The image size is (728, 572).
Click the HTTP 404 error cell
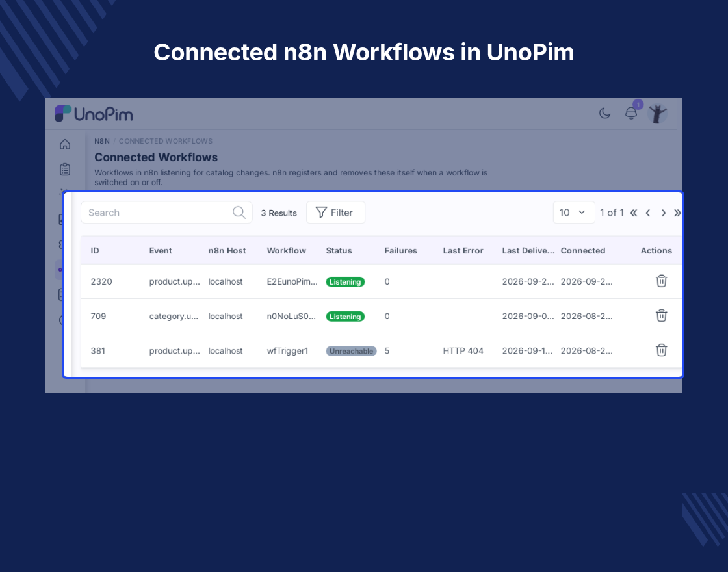(463, 351)
